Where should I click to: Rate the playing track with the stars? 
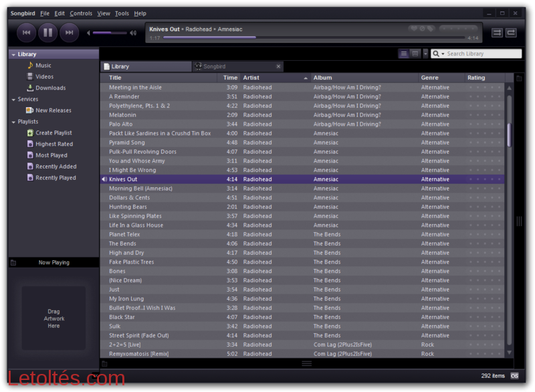tap(459, 29)
